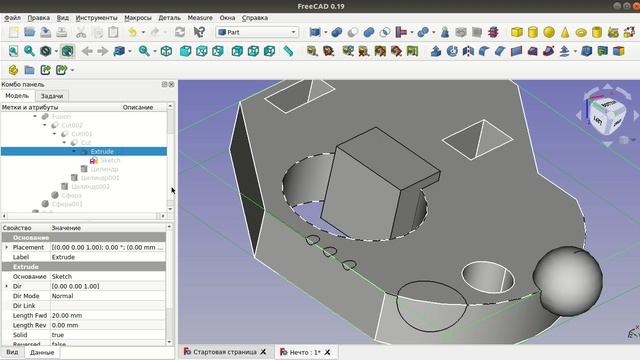This screenshot has width=640, height=360.
Task: Click the Thickness tool icon
Action: pos(587,51)
